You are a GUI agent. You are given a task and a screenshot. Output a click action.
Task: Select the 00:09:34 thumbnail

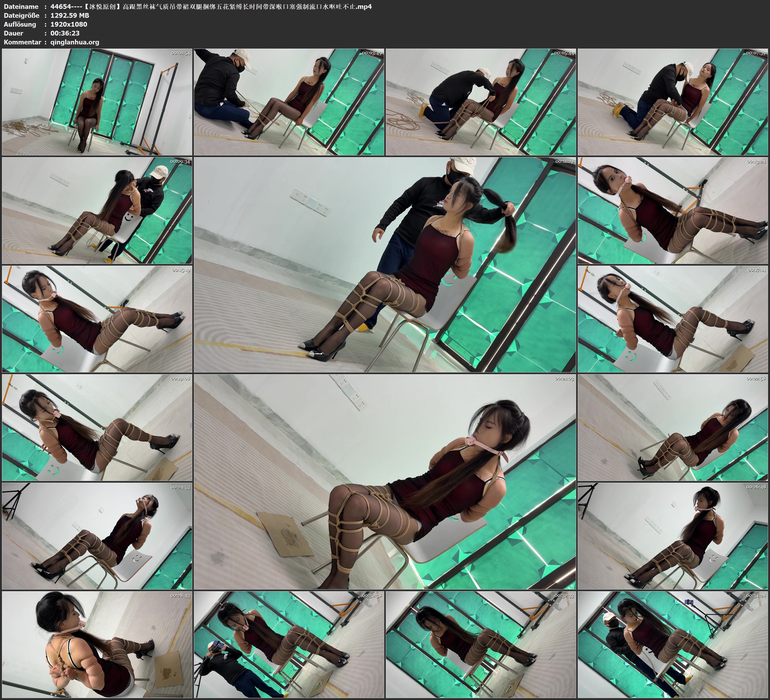pos(97,210)
